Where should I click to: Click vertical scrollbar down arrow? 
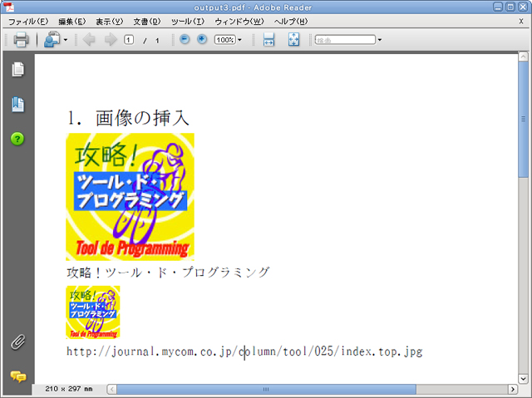point(523,378)
